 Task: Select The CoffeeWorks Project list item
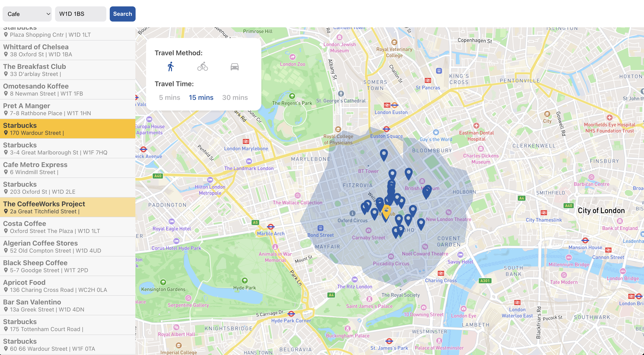(x=68, y=207)
